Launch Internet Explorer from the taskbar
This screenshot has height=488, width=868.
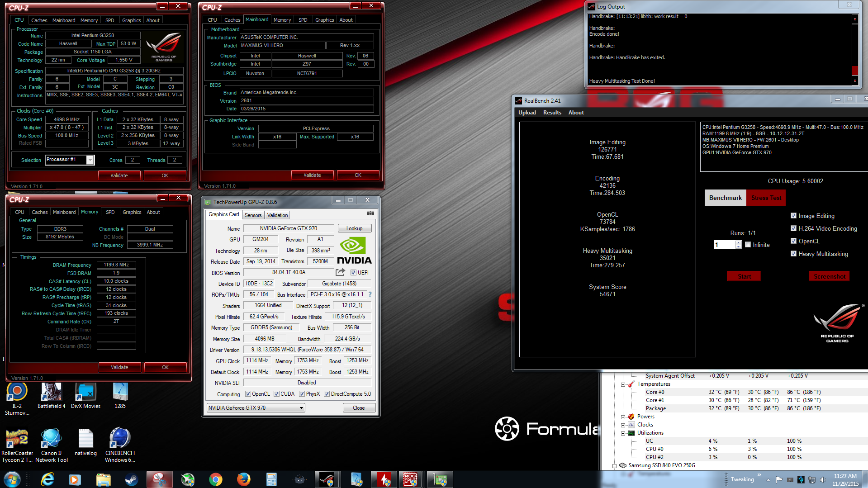tap(47, 479)
